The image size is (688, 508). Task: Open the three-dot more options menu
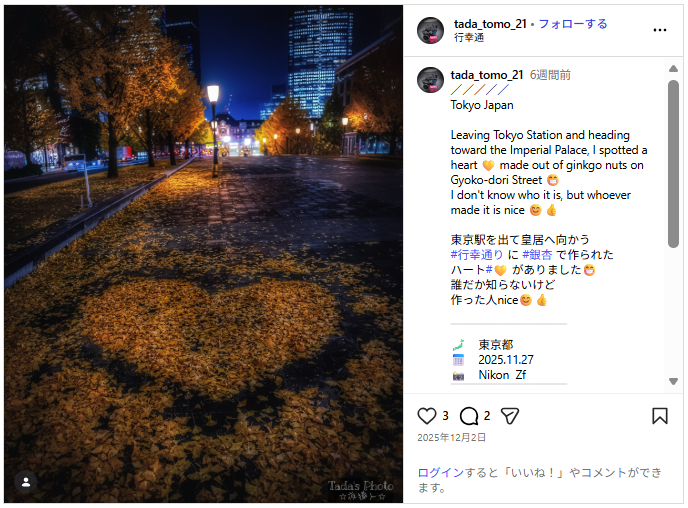pos(659,30)
